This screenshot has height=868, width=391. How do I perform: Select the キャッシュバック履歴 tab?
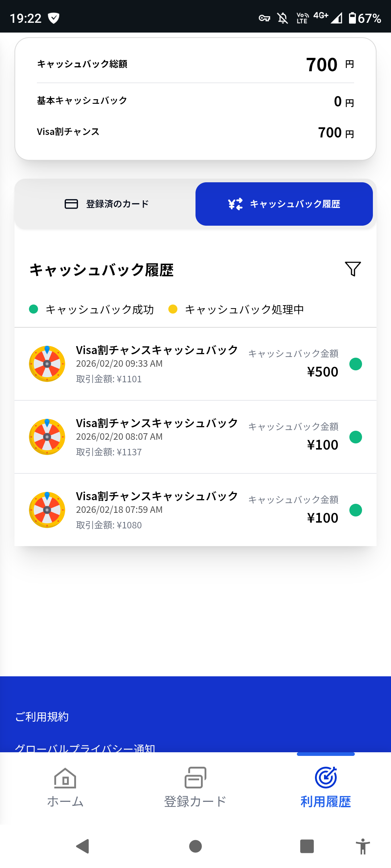point(284,204)
